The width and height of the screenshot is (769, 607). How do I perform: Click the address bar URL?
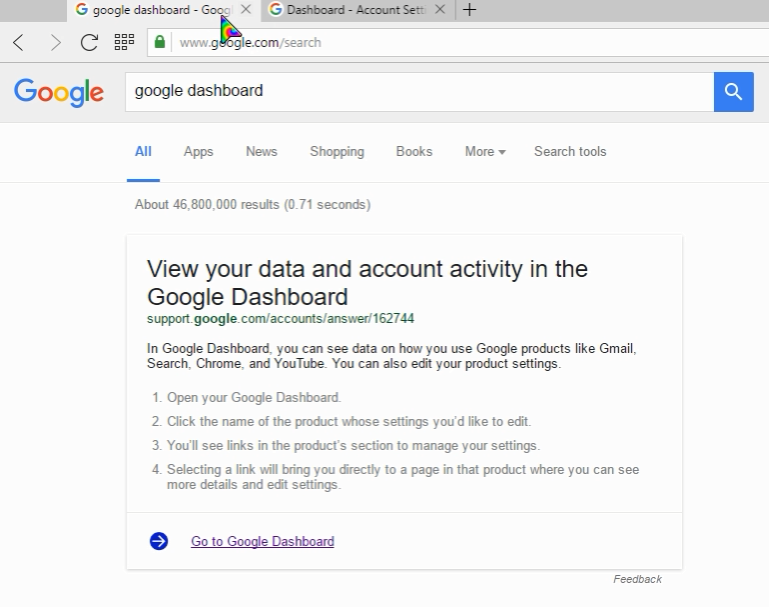[250, 43]
